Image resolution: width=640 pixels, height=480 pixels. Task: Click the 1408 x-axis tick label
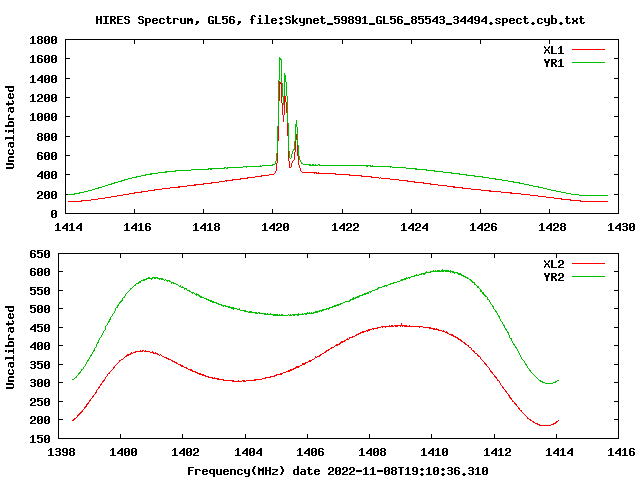click(x=372, y=452)
